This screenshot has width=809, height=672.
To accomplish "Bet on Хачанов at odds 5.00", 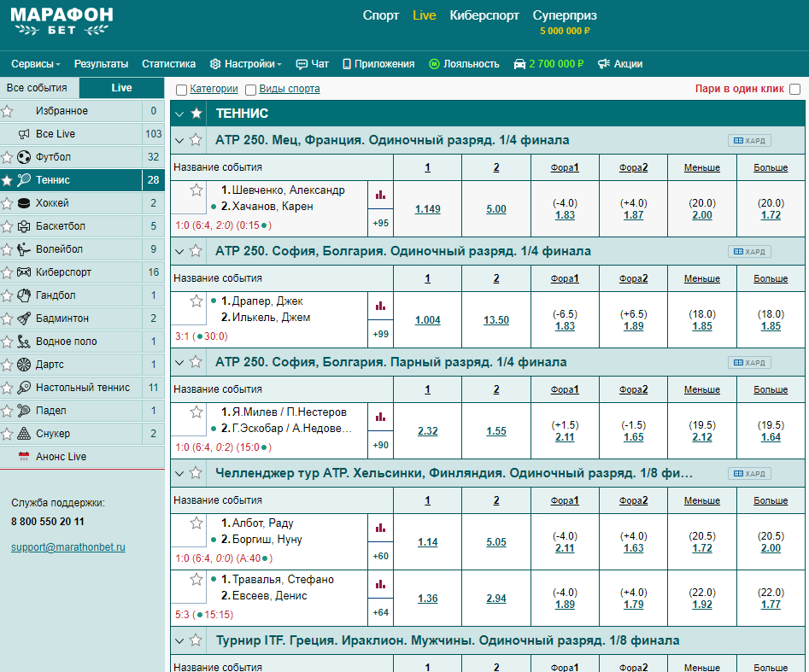I will (x=495, y=209).
